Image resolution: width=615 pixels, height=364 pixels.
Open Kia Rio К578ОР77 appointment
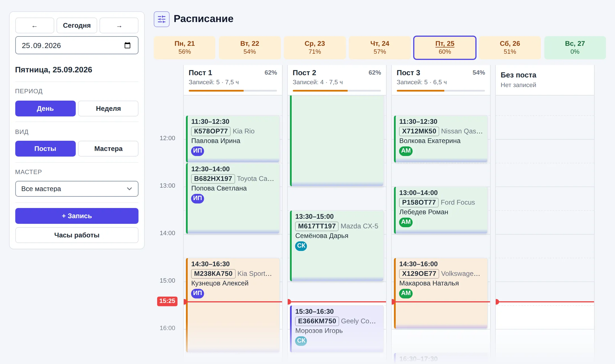[x=233, y=139]
